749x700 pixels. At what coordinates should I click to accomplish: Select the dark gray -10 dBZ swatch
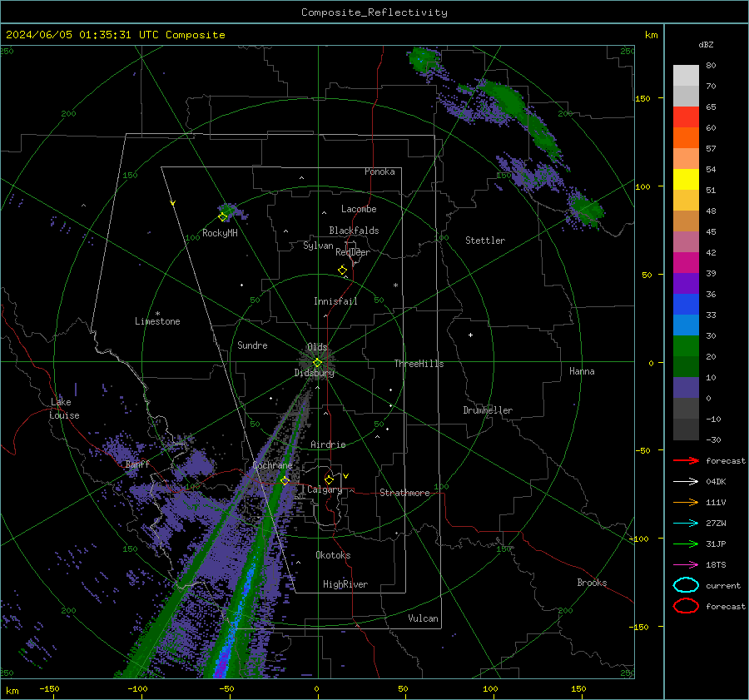pos(686,429)
